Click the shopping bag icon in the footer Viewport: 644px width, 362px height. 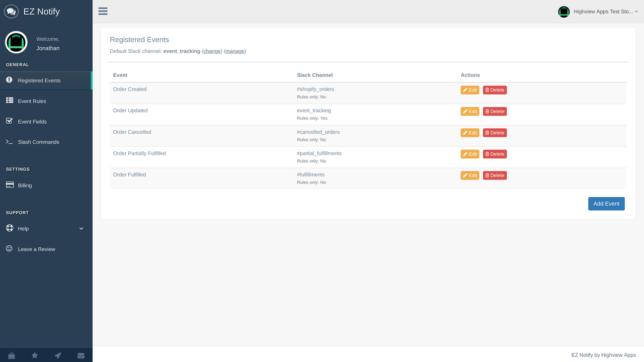[11, 355]
